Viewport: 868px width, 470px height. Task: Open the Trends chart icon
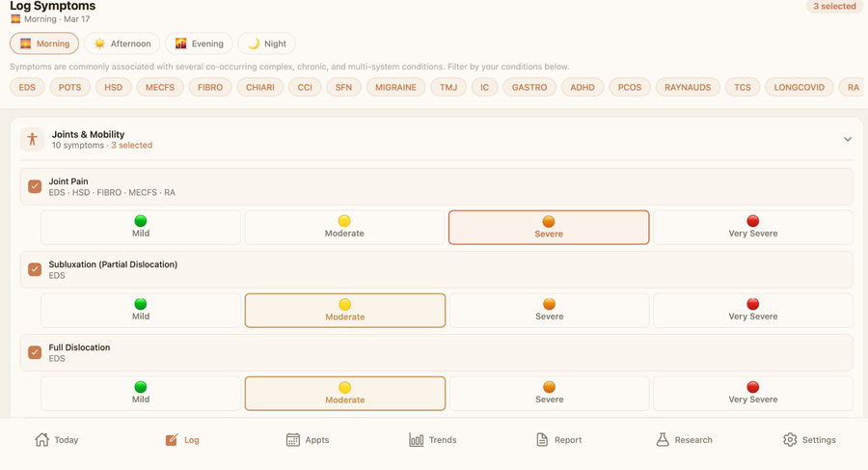(417, 439)
